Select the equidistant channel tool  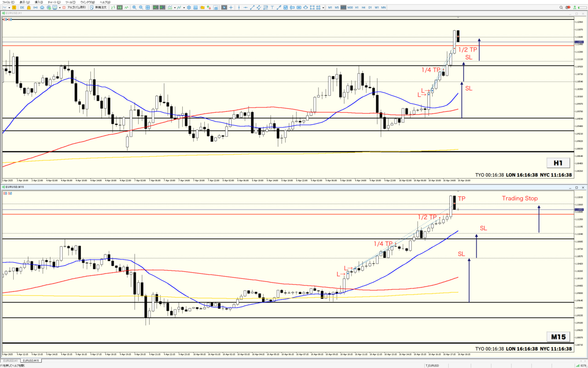259,7
